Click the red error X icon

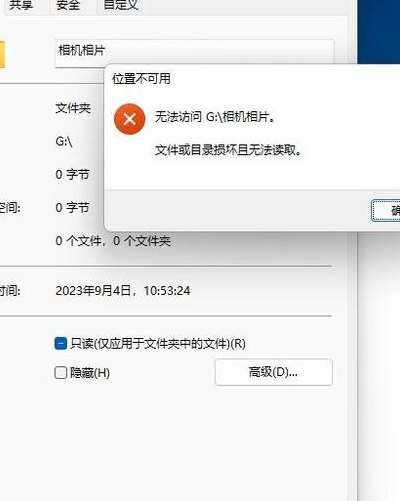(129, 119)
